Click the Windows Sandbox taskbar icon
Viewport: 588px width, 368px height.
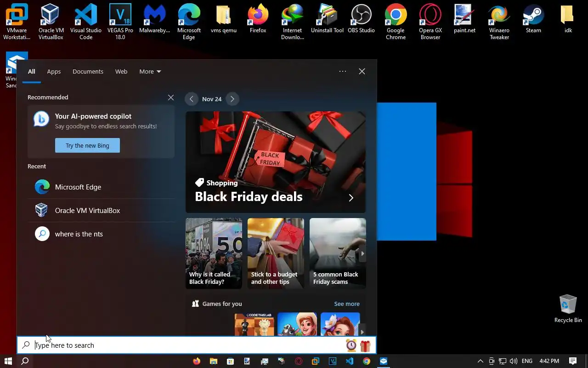click(384, 361)
